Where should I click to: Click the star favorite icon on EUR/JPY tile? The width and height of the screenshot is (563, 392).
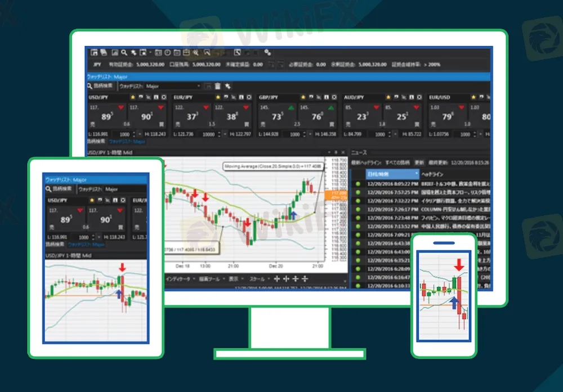point(218,97)
